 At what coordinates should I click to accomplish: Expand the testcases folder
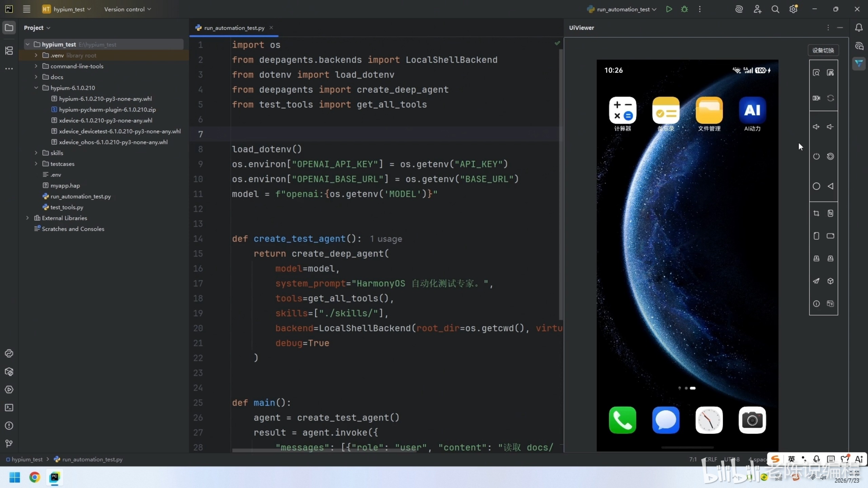coord(36,164)
